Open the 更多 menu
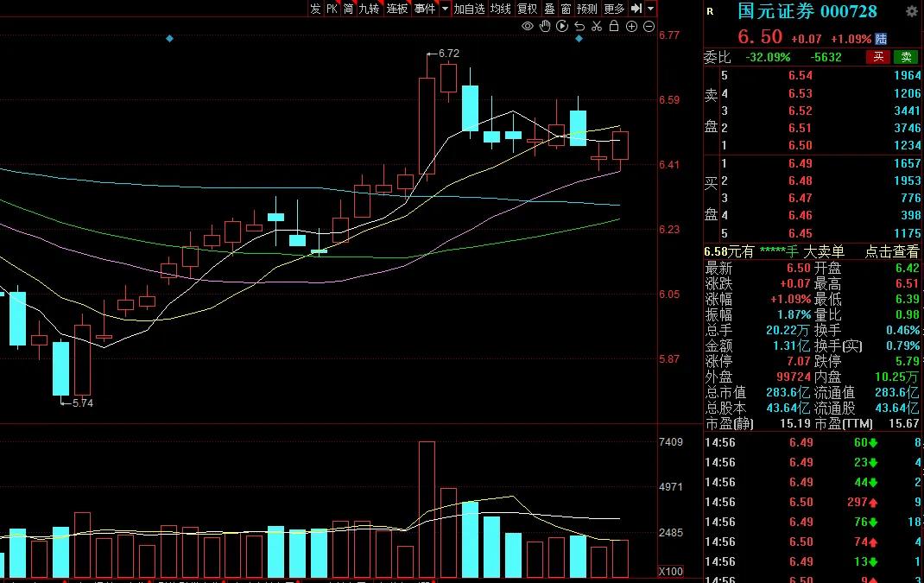The width and height of the screenshot is (924, 583). tap(614, 9)
